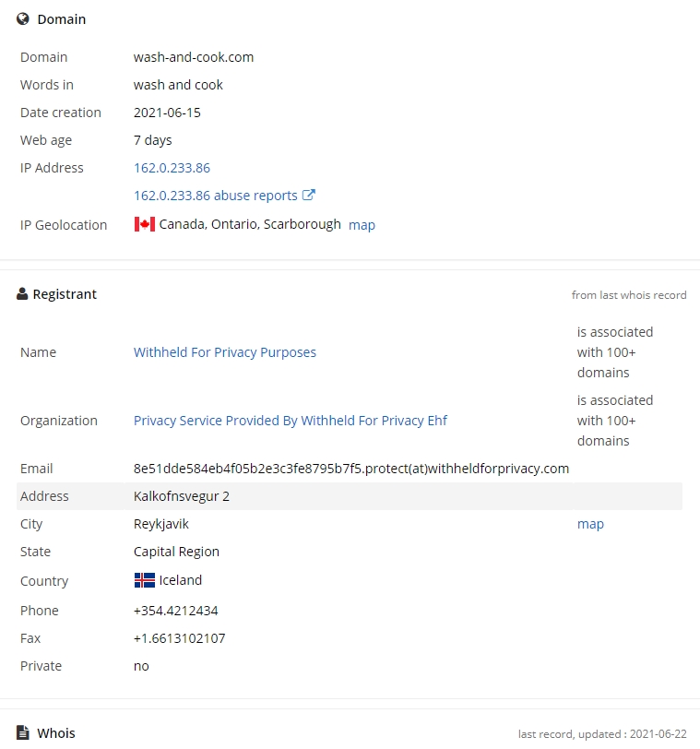
Task: Click the person icon beside Registrant heading
Action: point(22,294)
